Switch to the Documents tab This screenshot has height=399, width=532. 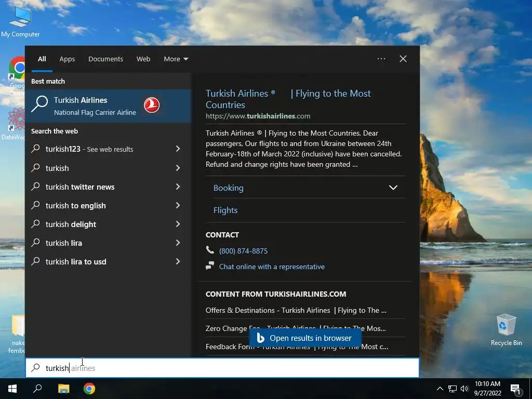105,59
